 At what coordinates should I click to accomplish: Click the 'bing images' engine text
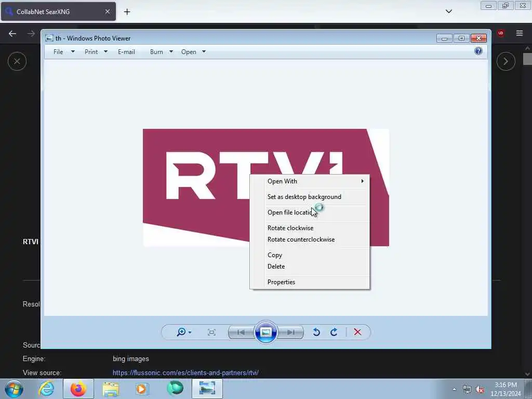click(x=130, y=359)
